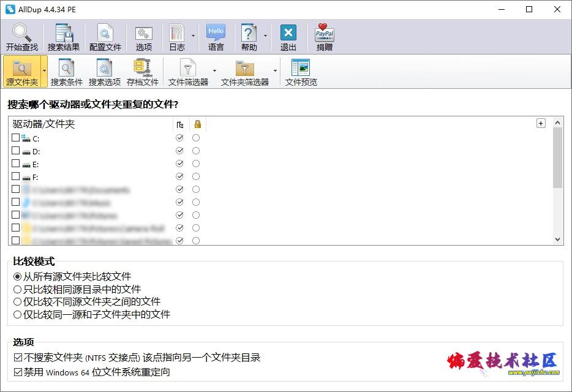Open the 文件夹筛选器 dropdown arrow
This screenshot has height=392, width=572.
click(x=275, y=71)
